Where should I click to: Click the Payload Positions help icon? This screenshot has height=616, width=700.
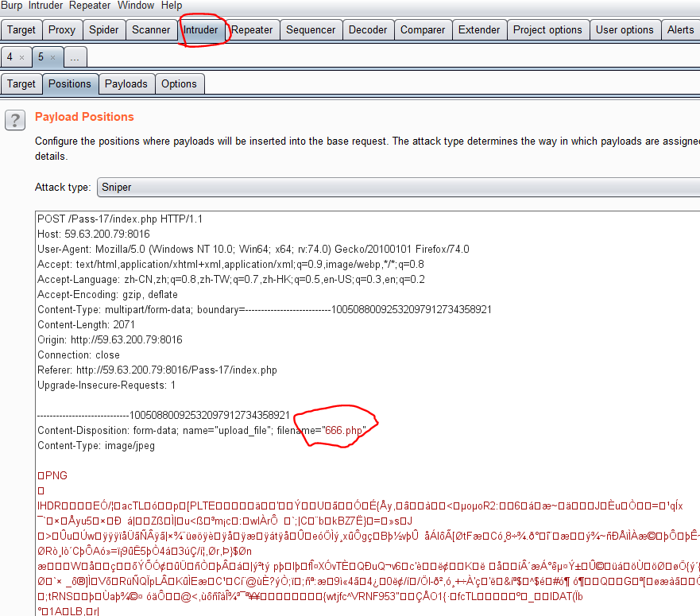15,120
